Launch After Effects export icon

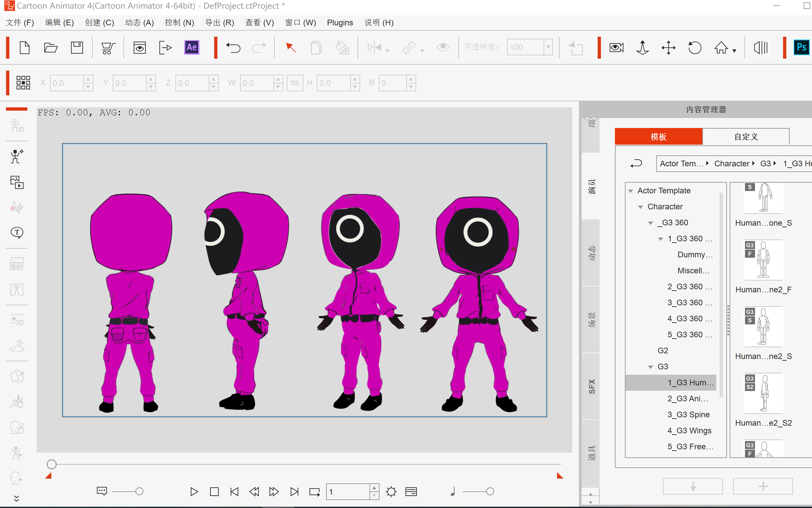tap(191, 47)
